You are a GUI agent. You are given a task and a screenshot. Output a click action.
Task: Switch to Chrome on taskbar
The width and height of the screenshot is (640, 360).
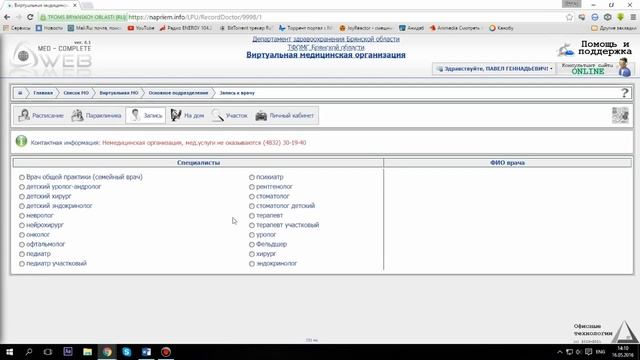coord(107,352)
